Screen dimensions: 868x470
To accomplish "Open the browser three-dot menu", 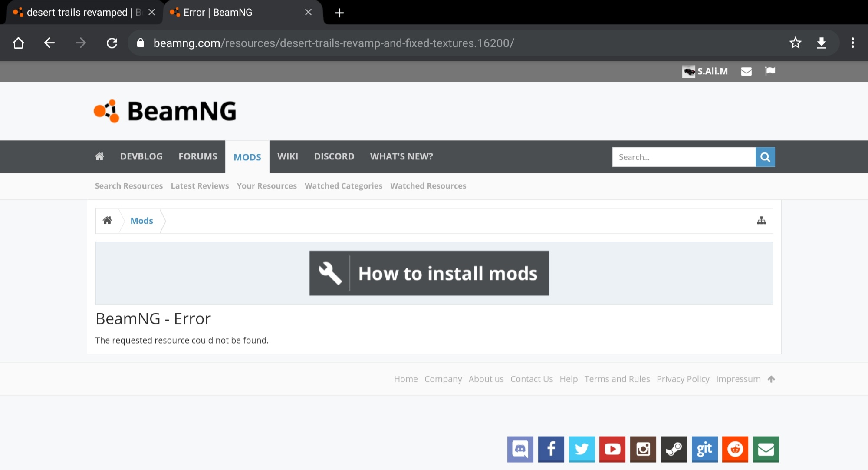I will pos(852,43).
